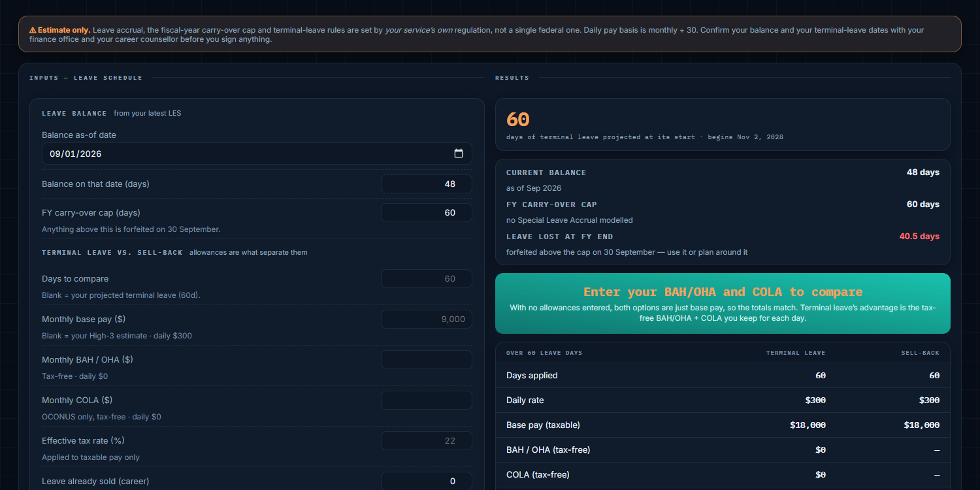The width and height of the screenshot is (980, 490).
Task: Click the warning triangle icon in the estimate banner
Action: coord(33,30)
